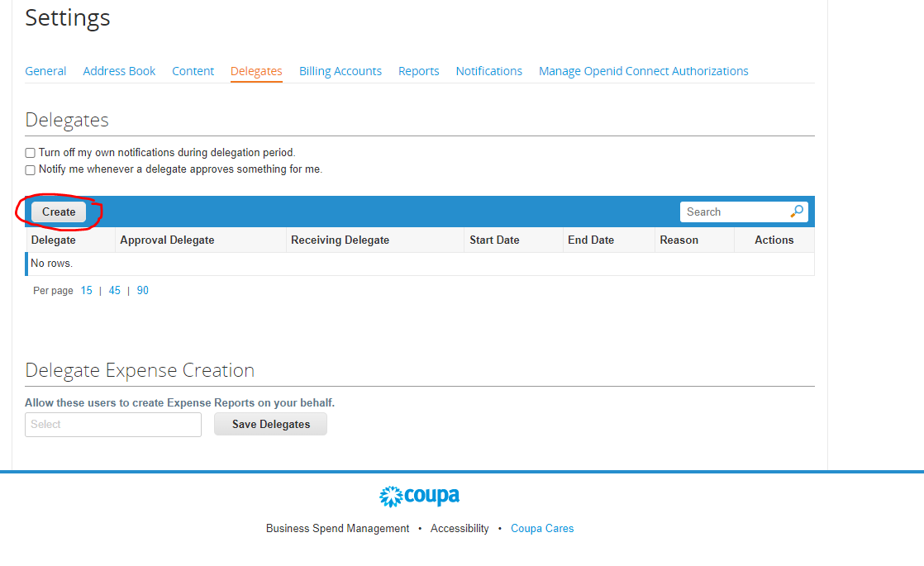Open the Reports settings tab
Viewport: 924px width, 566px height.
418,71
